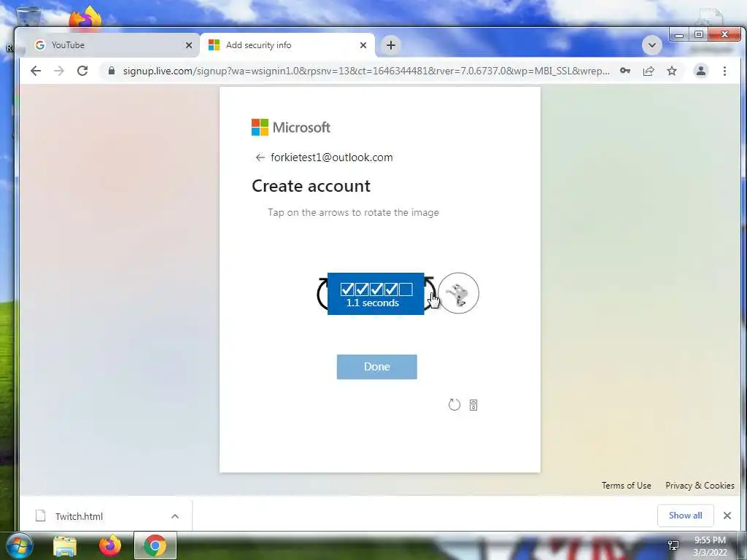
Task: Go back from forkietest1@outlook.com arrow
Action: point(260,157)
